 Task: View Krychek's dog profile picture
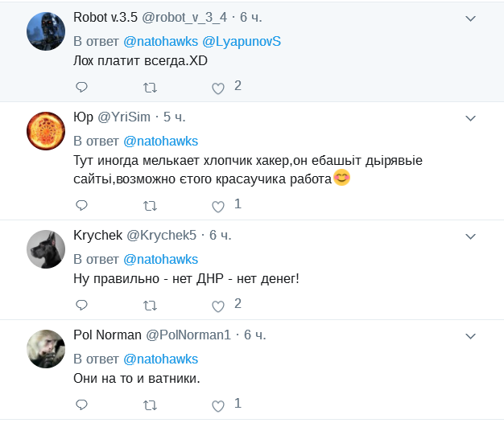[x=47, y=249]
